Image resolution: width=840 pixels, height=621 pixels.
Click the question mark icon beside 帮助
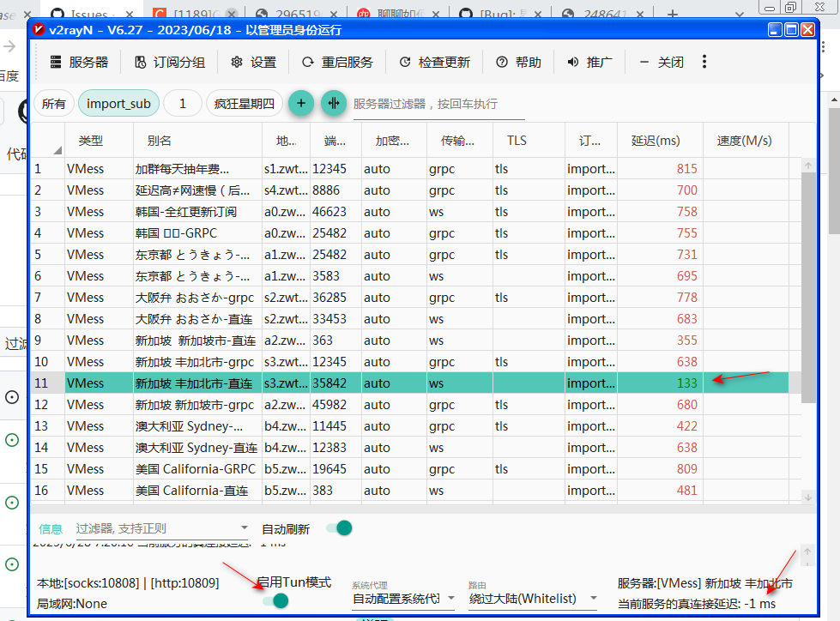coord(501,62)
